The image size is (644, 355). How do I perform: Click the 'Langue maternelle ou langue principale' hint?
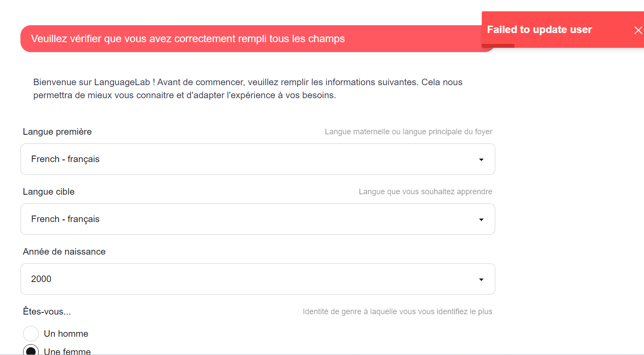(408, 132)
